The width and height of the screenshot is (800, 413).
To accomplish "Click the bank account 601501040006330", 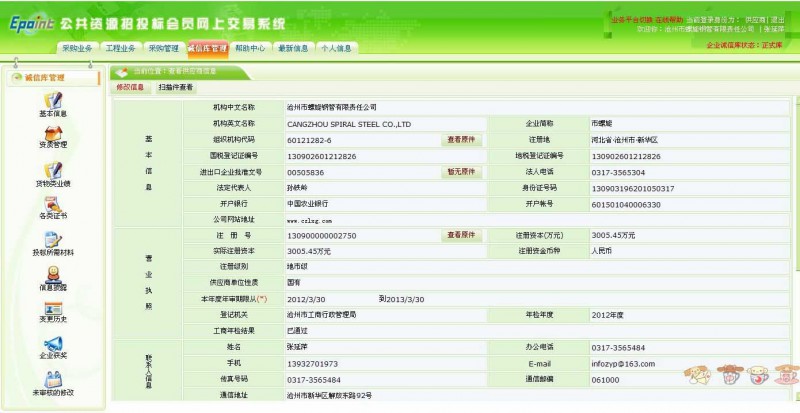I will pyautogui.click(x=626, y=205).
